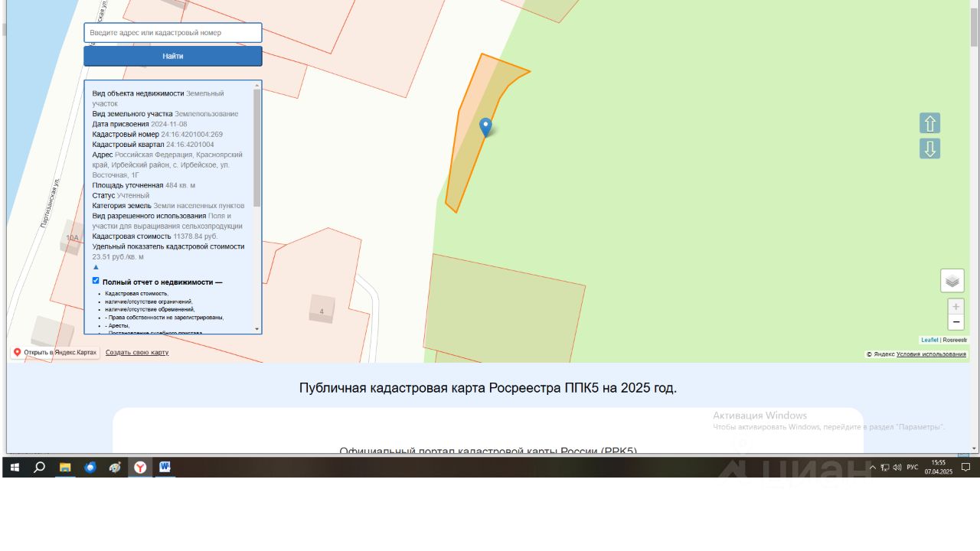Screen dimensions: 980x551
Task: Click the Публичная кадастровая карта heading
Action: 488,388
